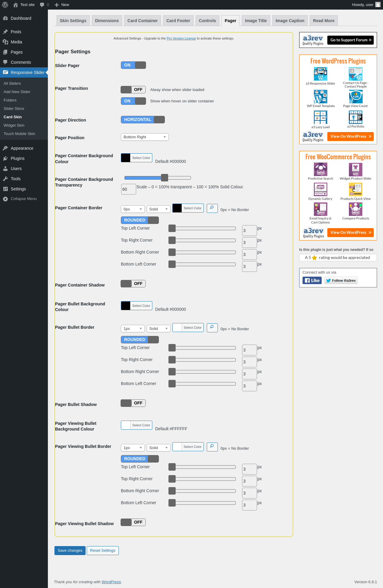383x588 pixels.
Task: Click the Save changes button
Action: click(70, 551)
